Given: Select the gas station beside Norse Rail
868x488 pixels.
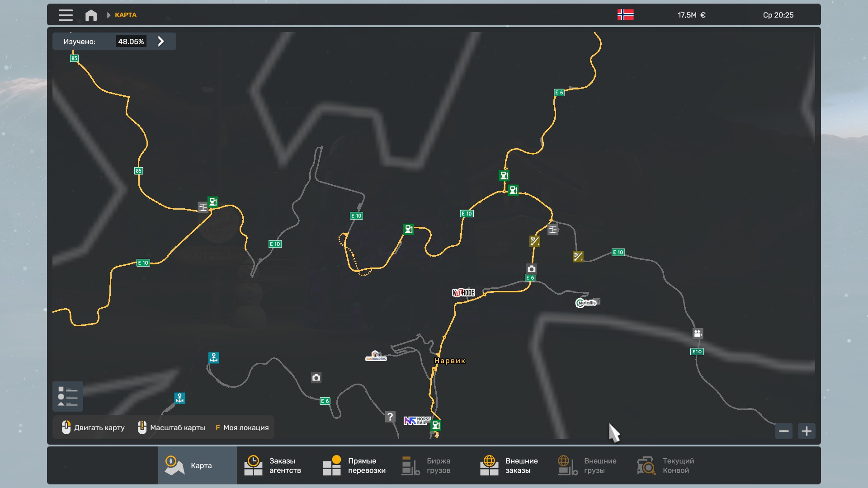Looking at the screenshot, I should (436, 425).
